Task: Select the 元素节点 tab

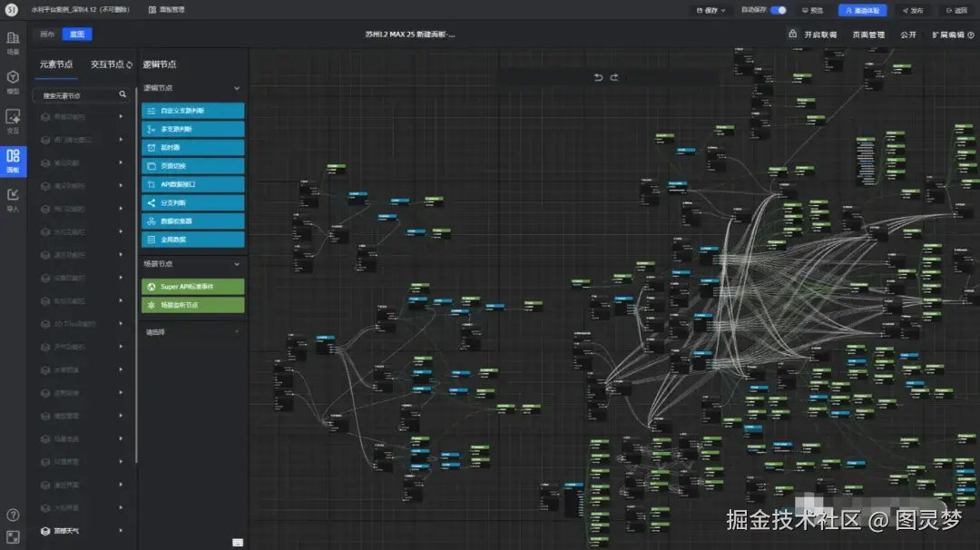Action: (x=56, y=64)
